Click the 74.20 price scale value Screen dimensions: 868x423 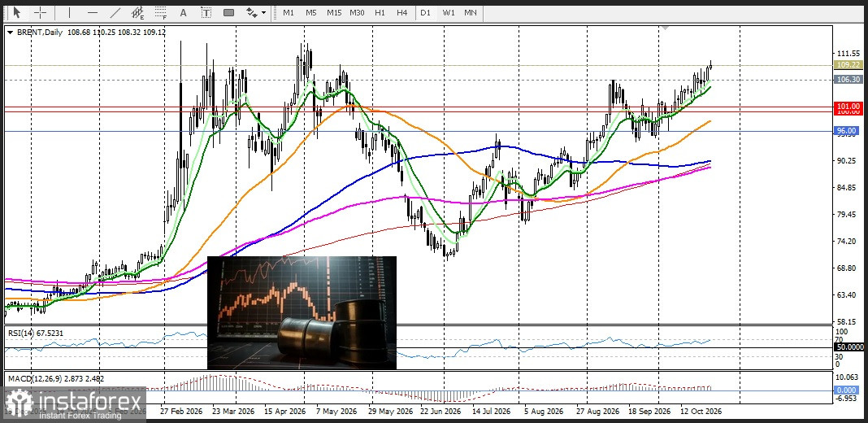(848, 241)
